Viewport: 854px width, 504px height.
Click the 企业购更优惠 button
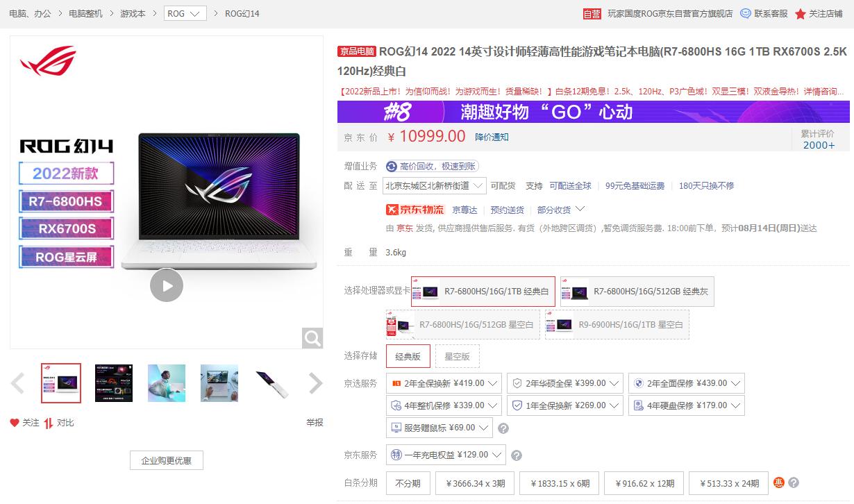(x=166, y=460)
